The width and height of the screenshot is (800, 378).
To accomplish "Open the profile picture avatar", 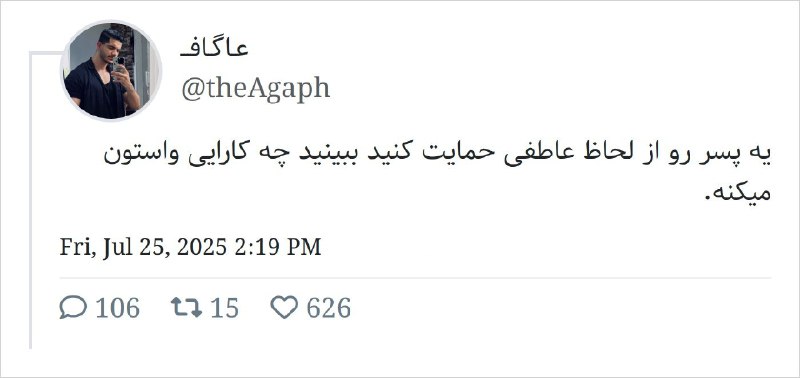I will tap(111, 71).
